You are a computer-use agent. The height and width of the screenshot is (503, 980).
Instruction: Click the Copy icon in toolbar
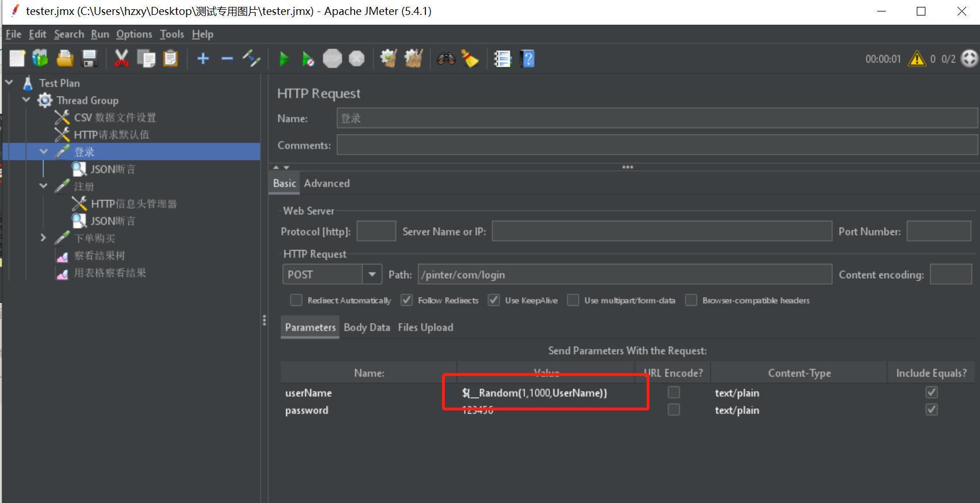pos(146,59)
